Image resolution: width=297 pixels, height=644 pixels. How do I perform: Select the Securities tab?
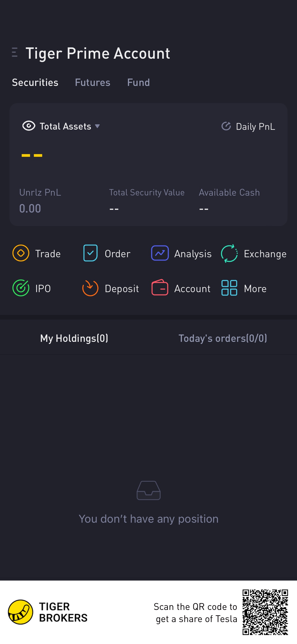coord(35,82)
